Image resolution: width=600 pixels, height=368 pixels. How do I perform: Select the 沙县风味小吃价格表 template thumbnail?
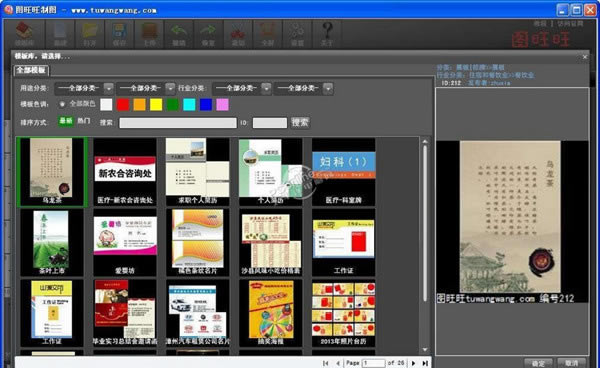tap(271, 242)
